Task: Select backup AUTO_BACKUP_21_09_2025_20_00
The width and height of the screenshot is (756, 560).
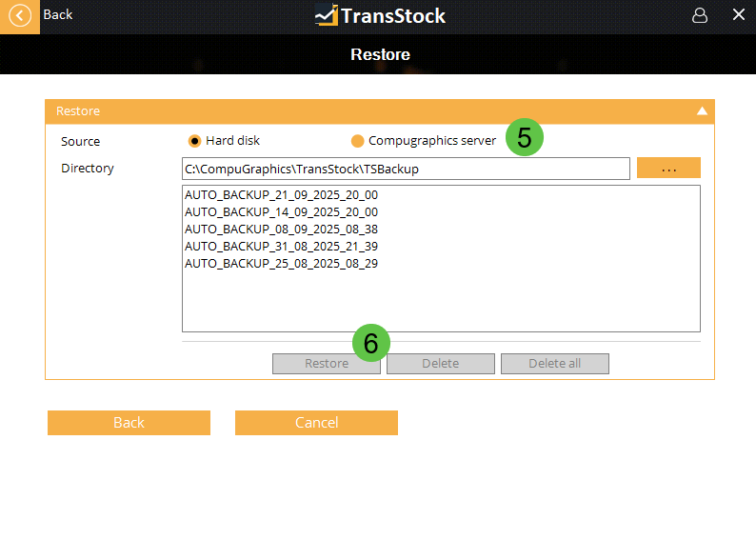Action: 281,194
